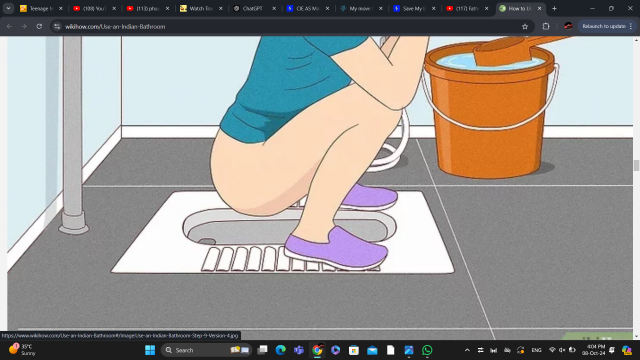
Task: Open Microsoft Store from the taskbar
Action: (354, 350)
